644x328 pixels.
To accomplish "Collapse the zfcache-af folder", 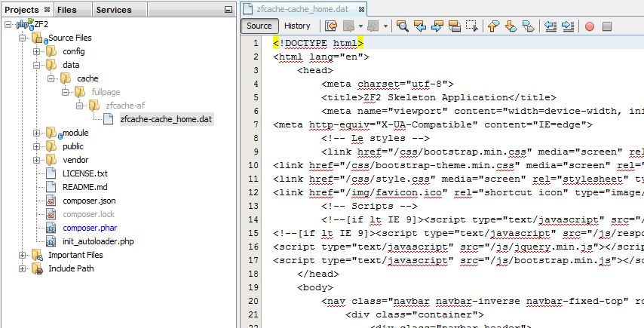I will pos(80,106).
